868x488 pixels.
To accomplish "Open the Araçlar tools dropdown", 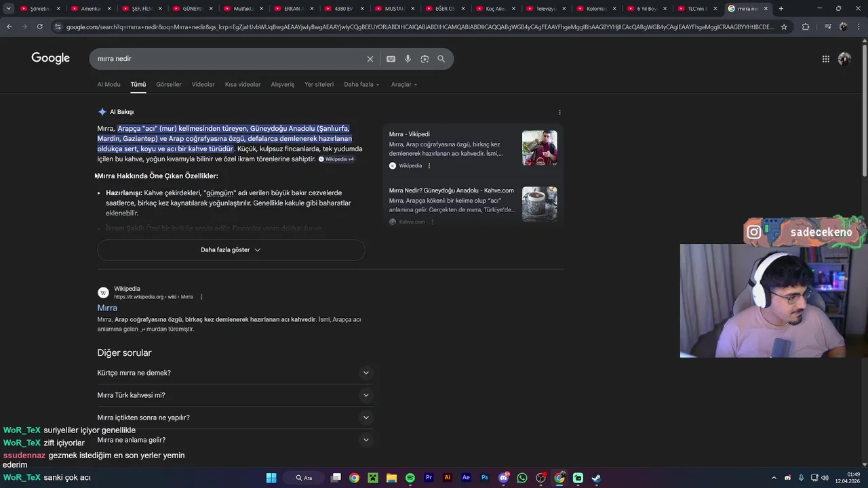I will pyautogui.click(x=404, y=85).
